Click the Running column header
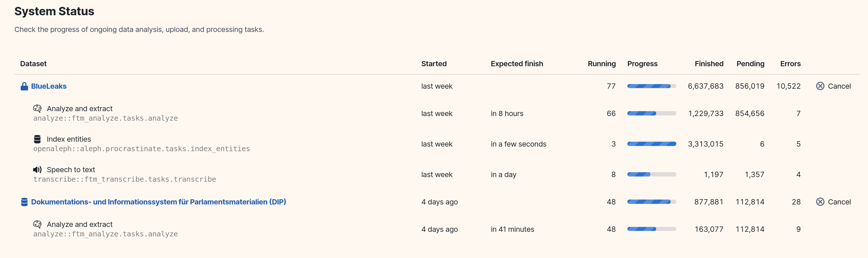 (x=601, y=63)
